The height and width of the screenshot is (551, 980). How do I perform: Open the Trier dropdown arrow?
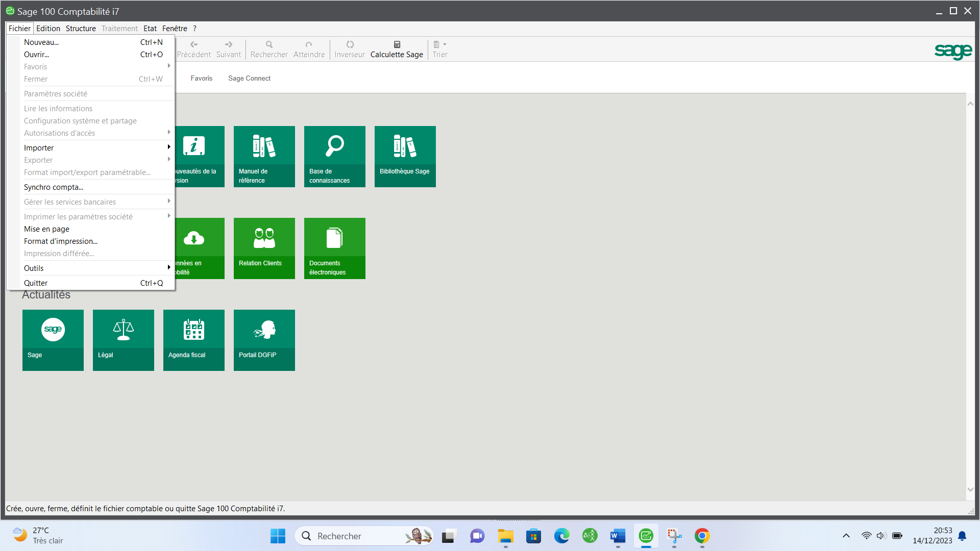click(445, 44)
